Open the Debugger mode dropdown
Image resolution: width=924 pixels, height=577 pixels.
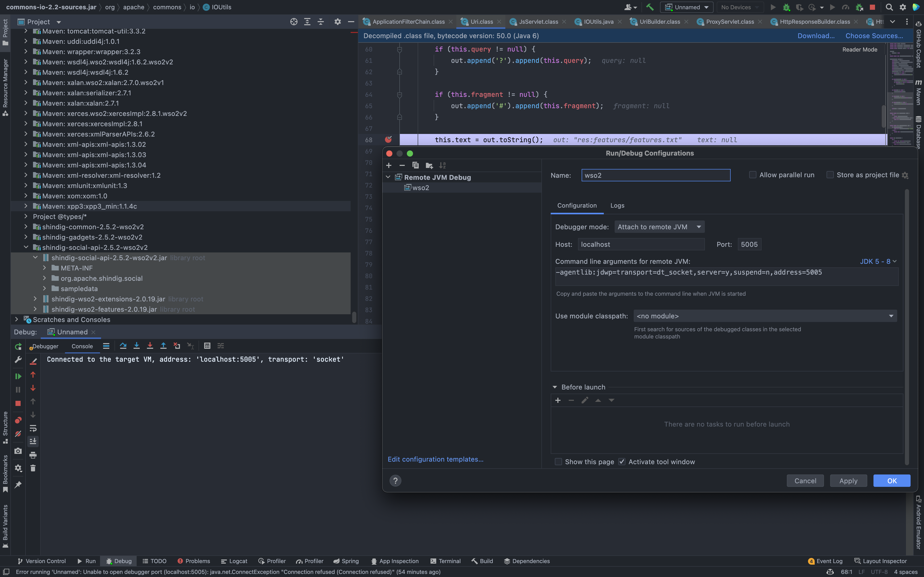pos(659,227)
